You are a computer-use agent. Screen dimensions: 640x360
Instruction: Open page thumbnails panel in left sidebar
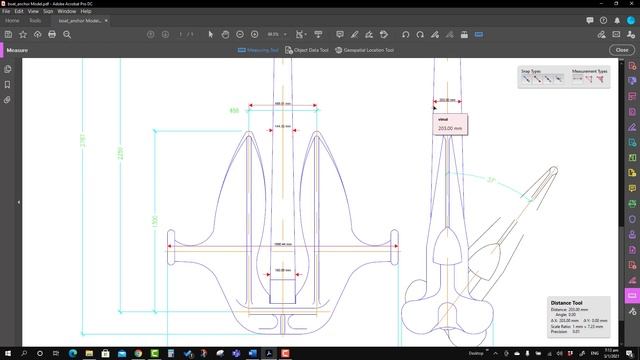[7, 69]
